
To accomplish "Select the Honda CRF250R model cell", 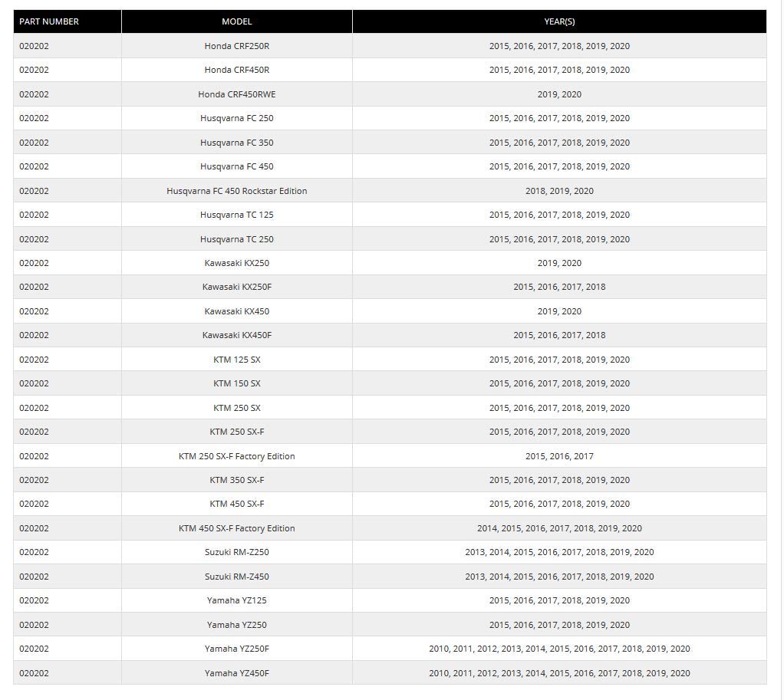I will (x=236, y=46).
